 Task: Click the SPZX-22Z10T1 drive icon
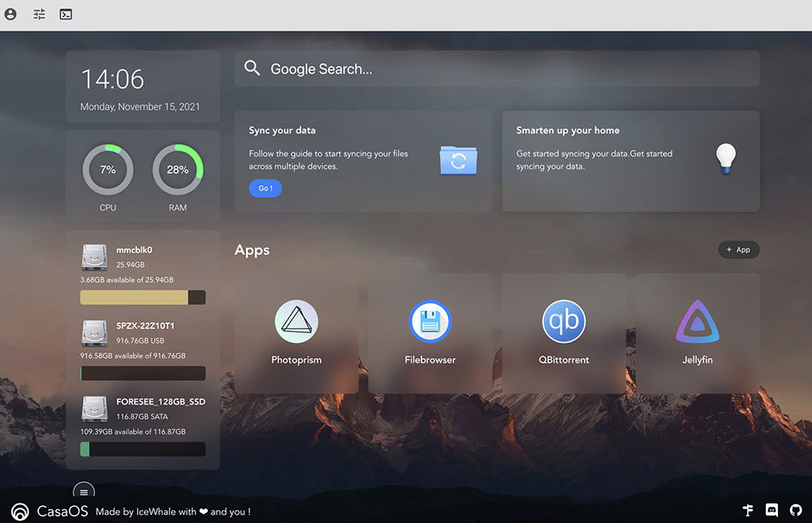(94, 333)
